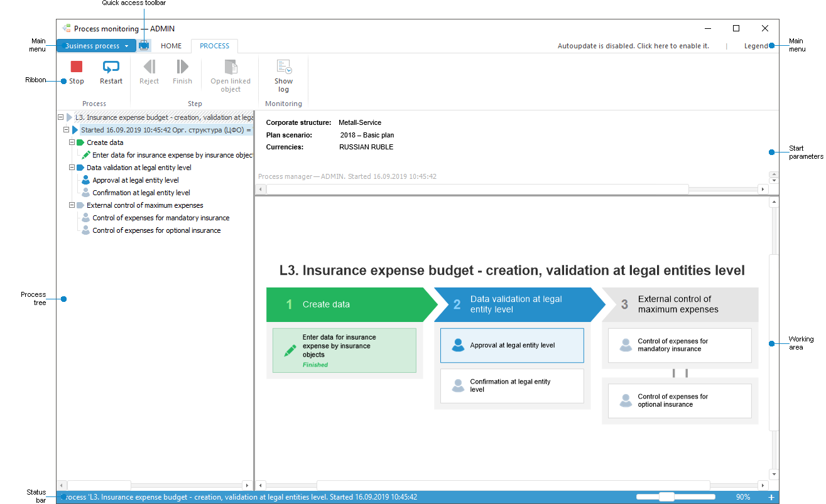Click the green pencil icon in the tree
826x504 pixels.
coord(86,155)
